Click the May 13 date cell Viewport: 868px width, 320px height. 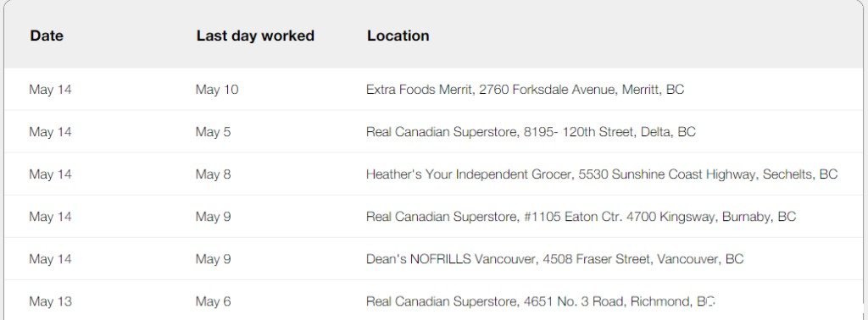(50, 301)
